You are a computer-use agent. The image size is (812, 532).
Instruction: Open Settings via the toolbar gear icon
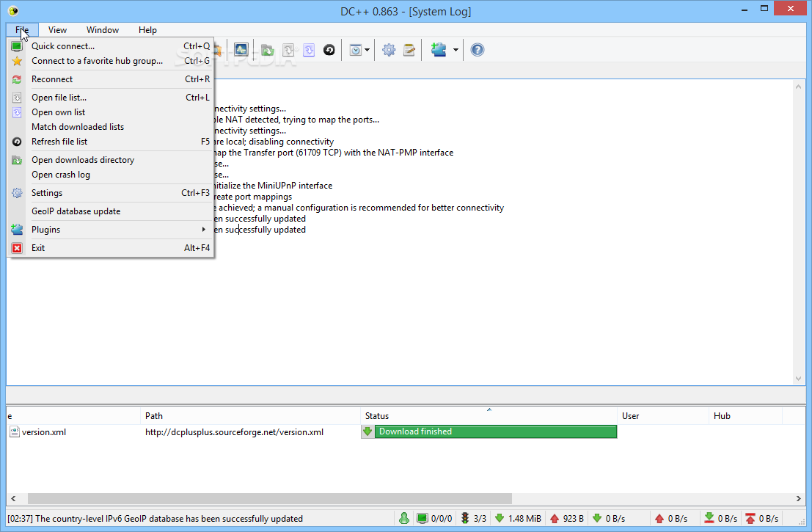[388, 50]
